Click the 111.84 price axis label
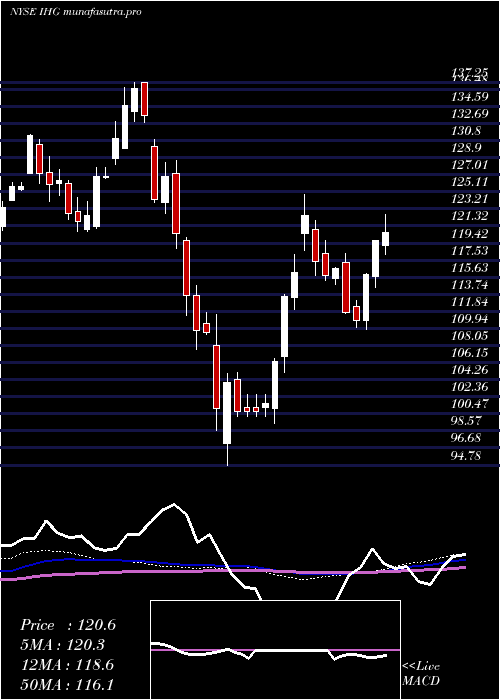The image size is (500, 700). 470,301
